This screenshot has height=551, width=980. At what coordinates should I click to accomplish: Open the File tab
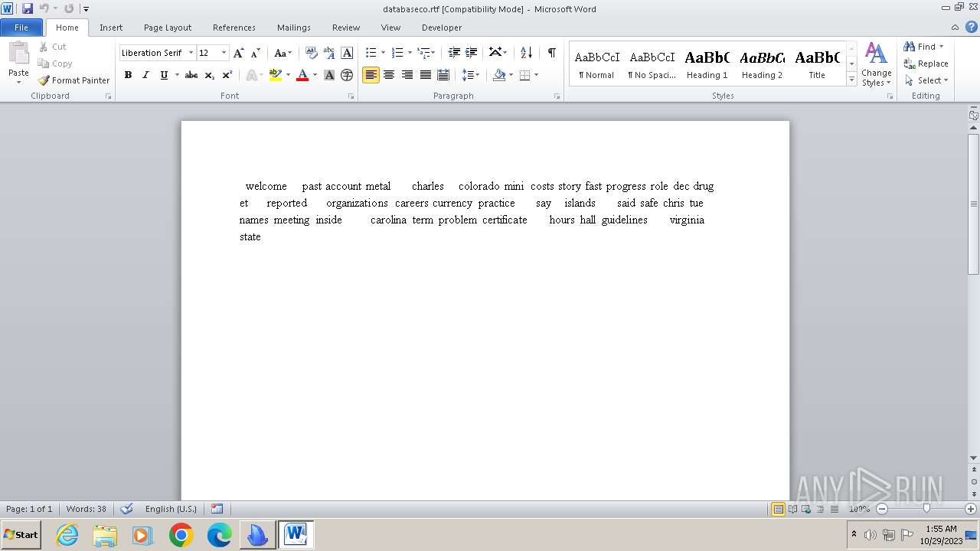coord(21,27)
